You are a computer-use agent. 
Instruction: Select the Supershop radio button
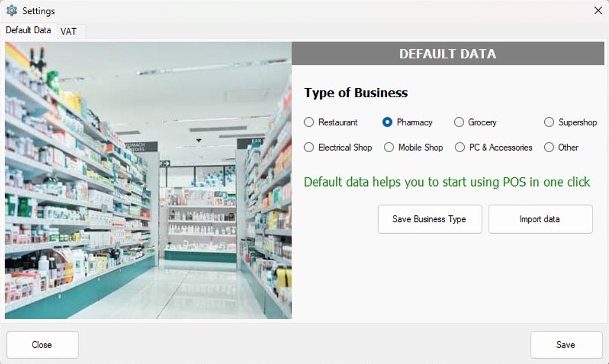(549, 122)
